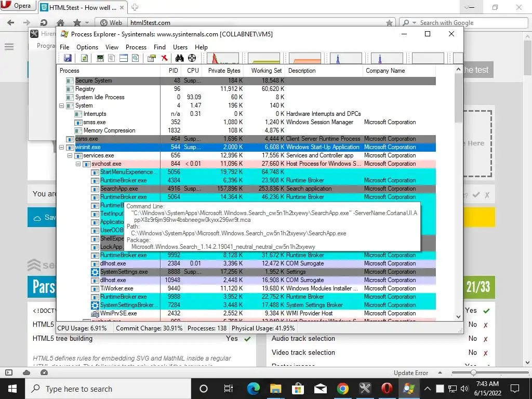Click the orange physical memory mini graph
The height and width of the screenshot is (399, 532).
304,58
